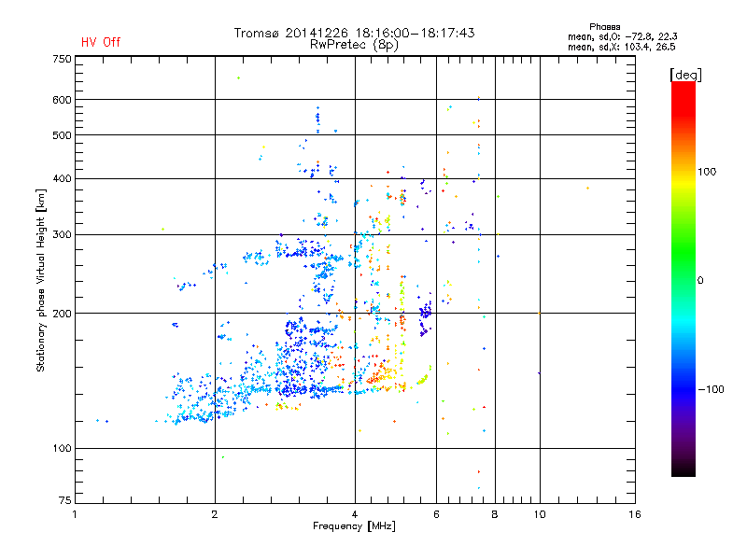Click the y-axis tick label "75"
Image resolution: width=747 pixels, height=560 pixels.
tap(65, 500)
